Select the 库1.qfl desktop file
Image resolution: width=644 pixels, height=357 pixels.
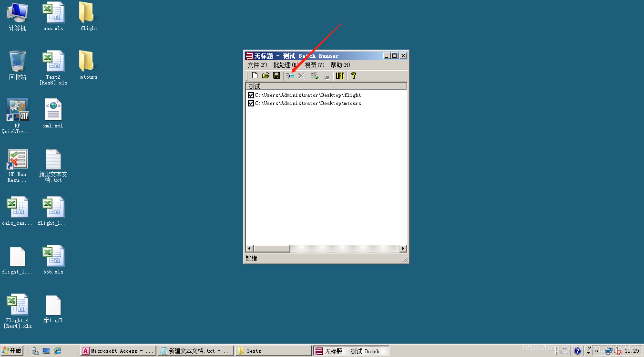53,309
